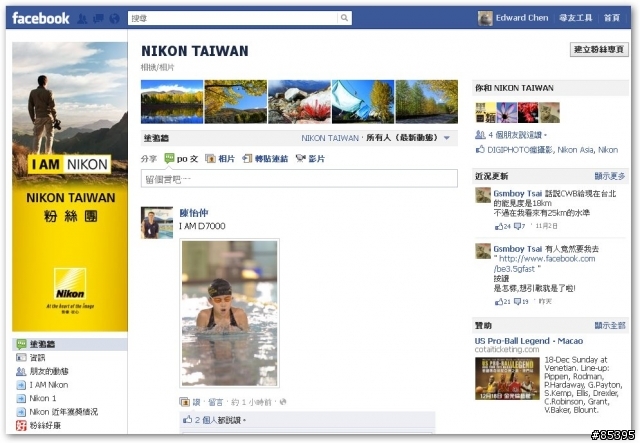The height and width of the screenshot is (443, 640).
Task: Select the 影片 video share icon
Action: 301,158
